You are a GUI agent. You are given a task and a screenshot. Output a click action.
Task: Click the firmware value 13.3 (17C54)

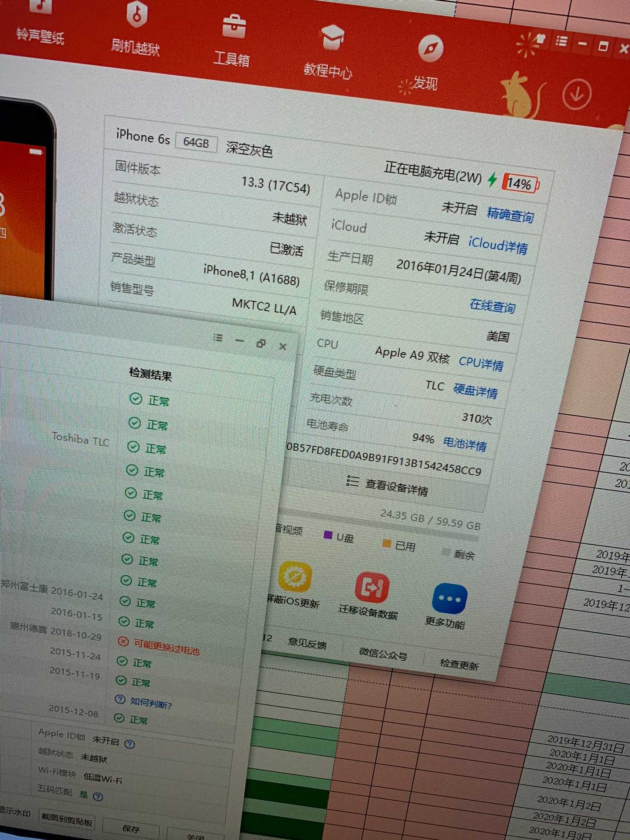(x=276, y=185)
